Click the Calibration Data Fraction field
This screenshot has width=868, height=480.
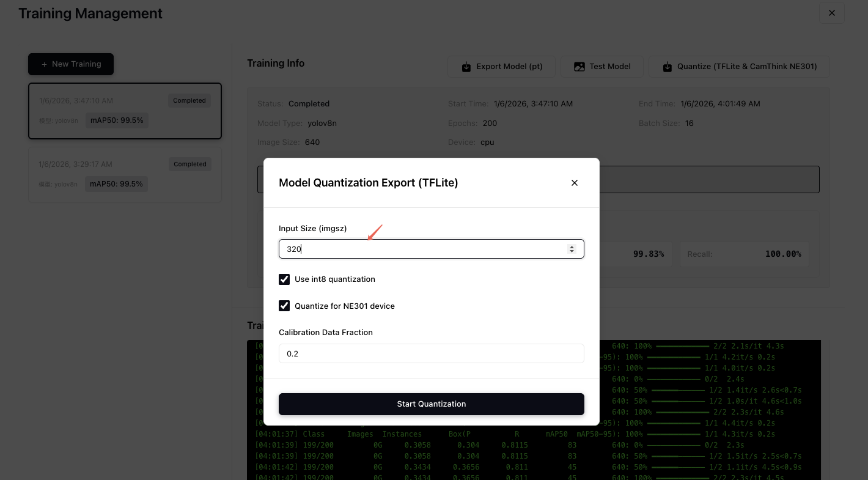coord(431,353)
